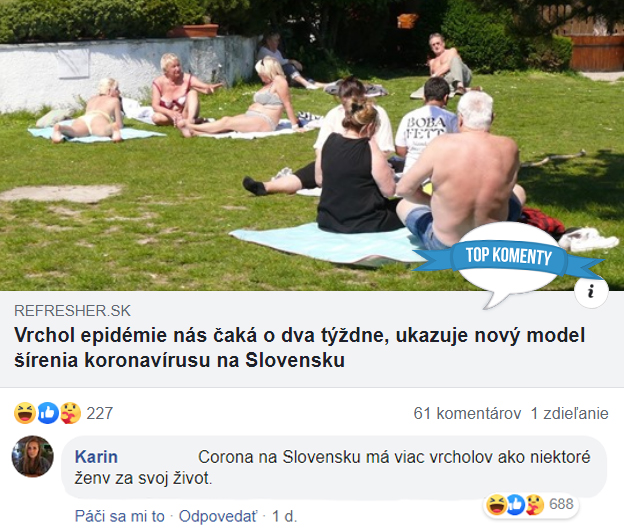Open the 688 reactions count on comment

tap(561, 504)
